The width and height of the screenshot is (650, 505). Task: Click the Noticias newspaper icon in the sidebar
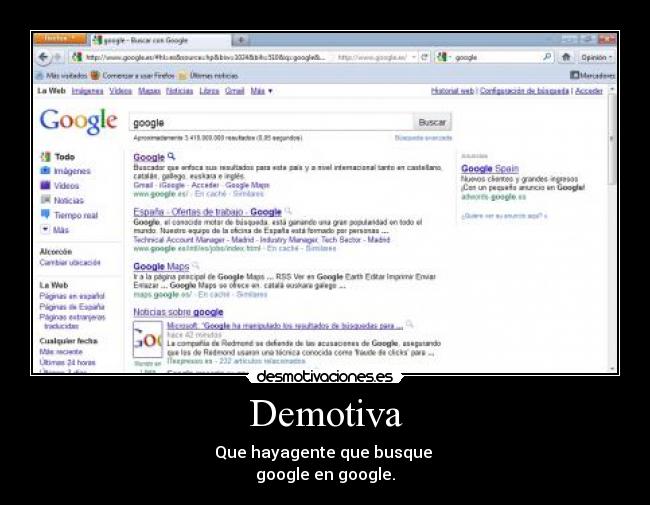tap(45, 200)
